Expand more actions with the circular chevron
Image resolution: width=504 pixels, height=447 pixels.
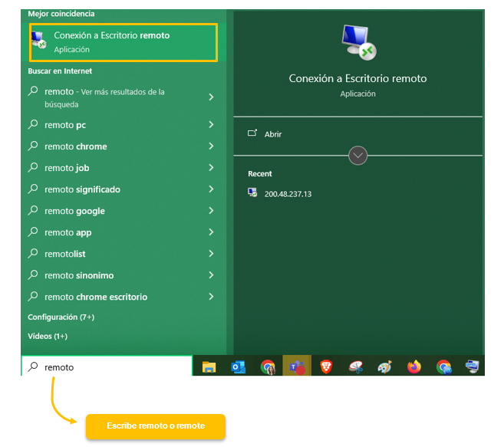coord(357,156)
